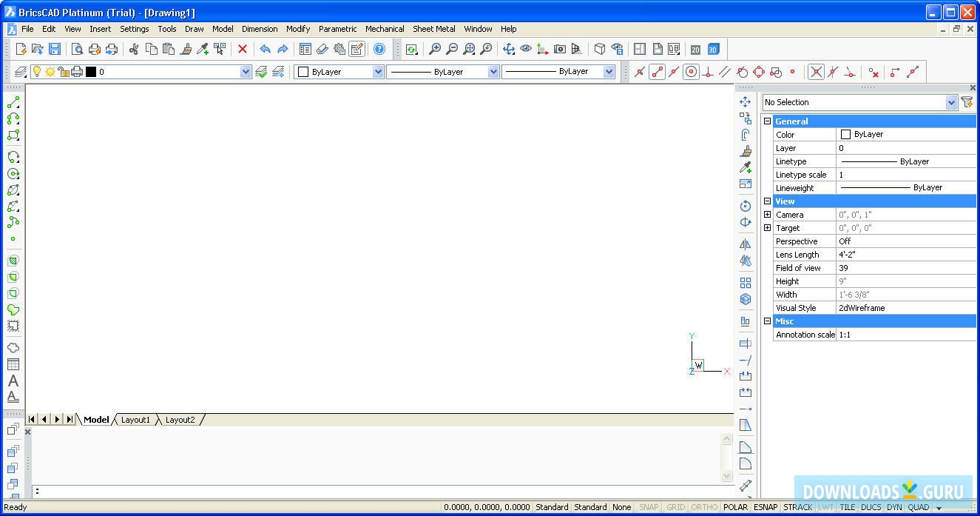Screen dimensions: 980x516
Task: Switch to the 2D workspace icon
Action: 695,49
